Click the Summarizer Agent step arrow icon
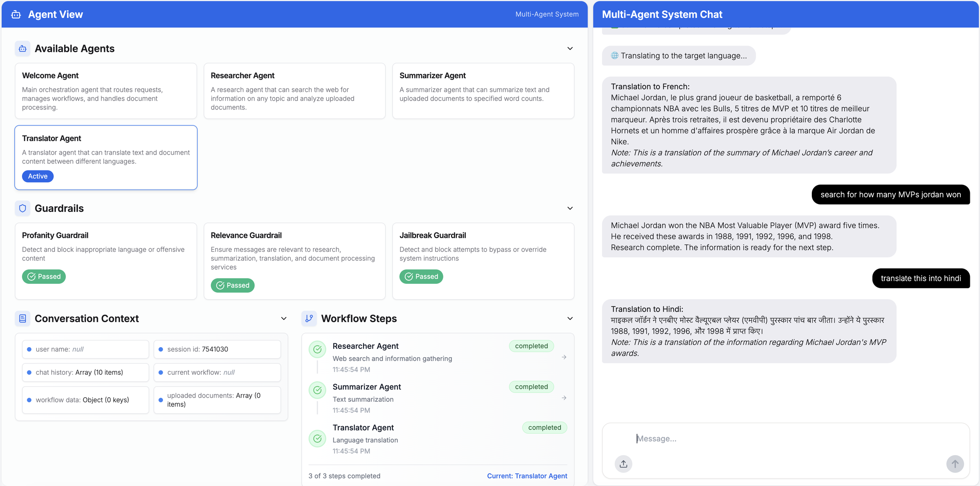The image size is (980, 486). click(564, 398)
